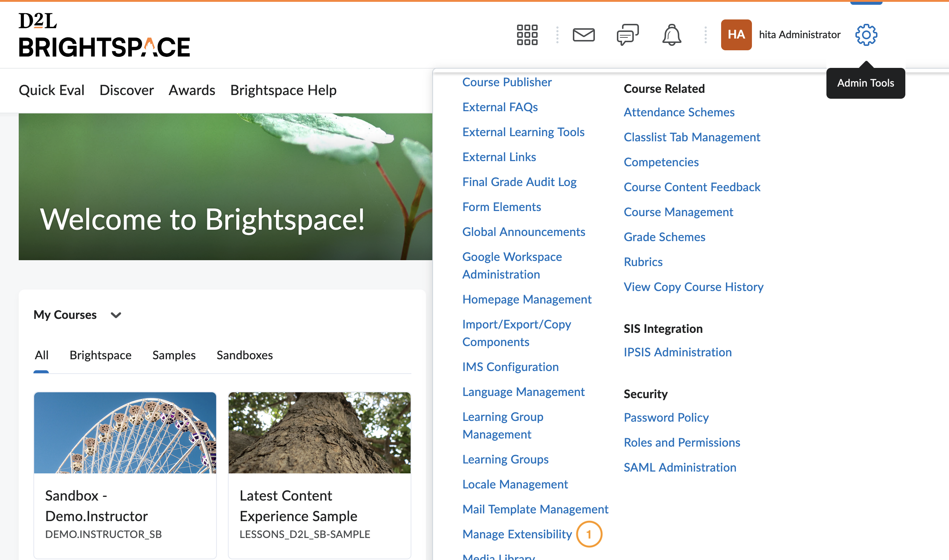Open Roles and Permissions link
949x560 pixels.
tap(682, 442)
